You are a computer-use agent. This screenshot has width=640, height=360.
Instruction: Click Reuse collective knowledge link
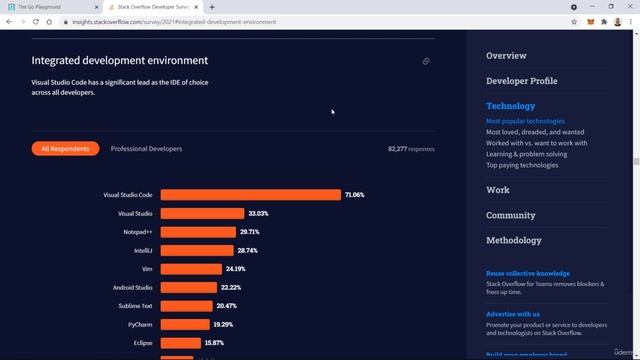pyautogui.click(x=528, y=273)
